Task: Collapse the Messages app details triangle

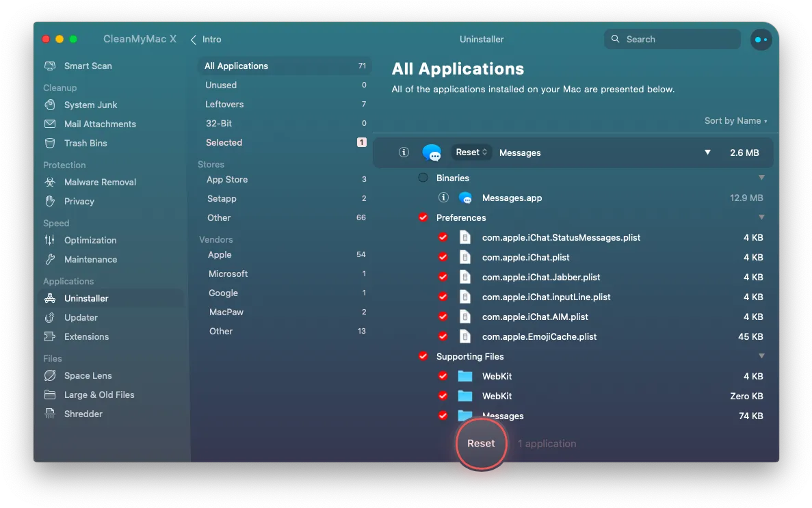Action: point(707,152)
